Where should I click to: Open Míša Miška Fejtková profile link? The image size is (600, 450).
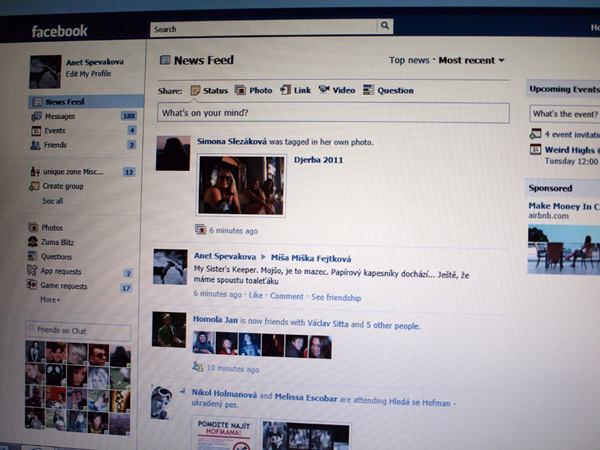[311, 258]
